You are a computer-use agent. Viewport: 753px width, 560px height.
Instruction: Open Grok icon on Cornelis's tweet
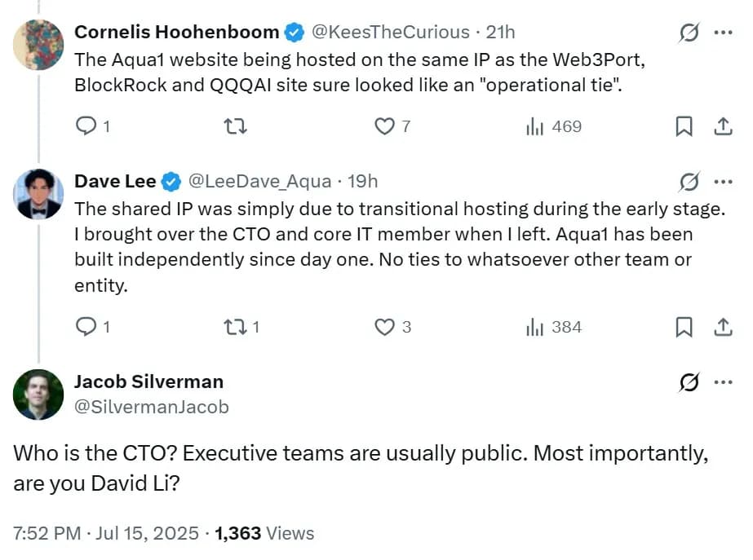click(689, 33)
